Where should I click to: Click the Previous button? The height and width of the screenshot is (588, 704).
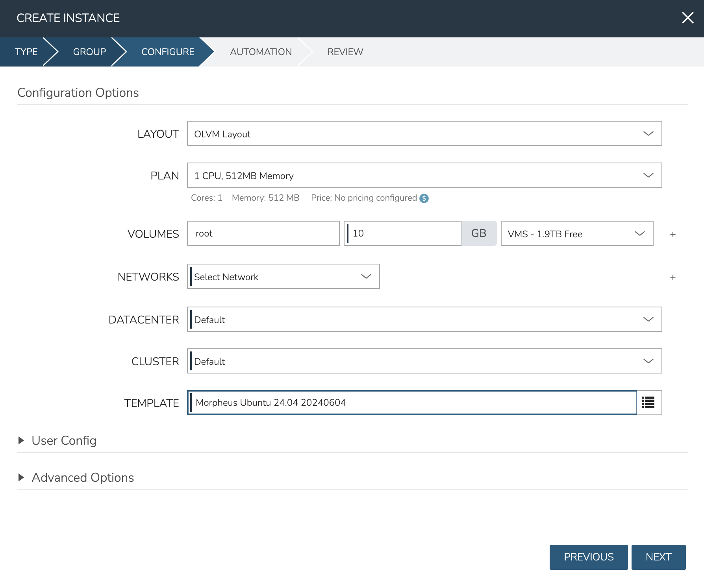[588, 557]
